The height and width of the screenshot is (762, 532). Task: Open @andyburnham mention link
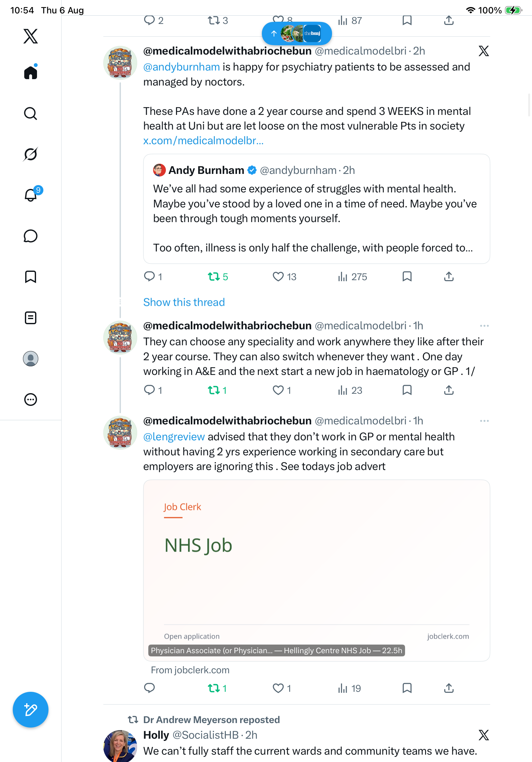coord(181,67)
